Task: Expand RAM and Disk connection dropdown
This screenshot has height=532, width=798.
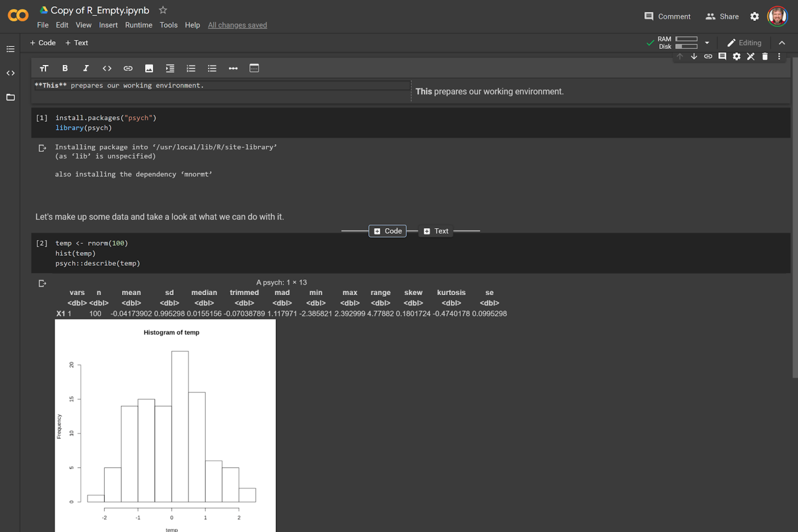Action: pos(707,43)
